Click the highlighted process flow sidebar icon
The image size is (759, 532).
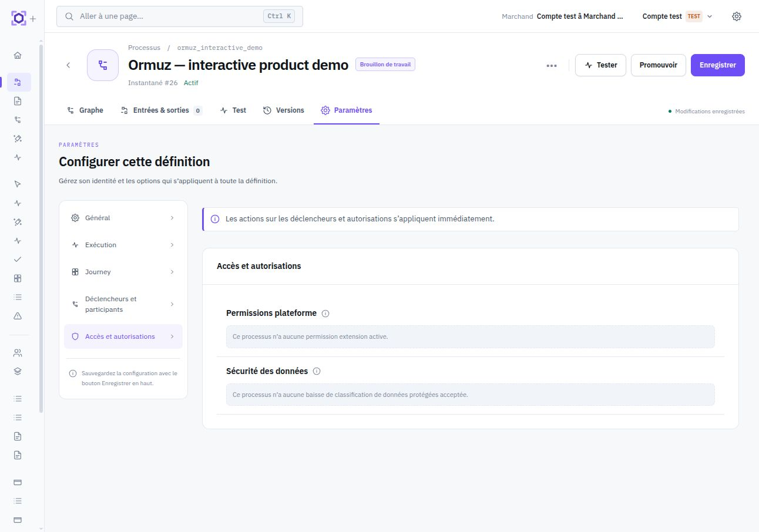(x=18, y=82)
